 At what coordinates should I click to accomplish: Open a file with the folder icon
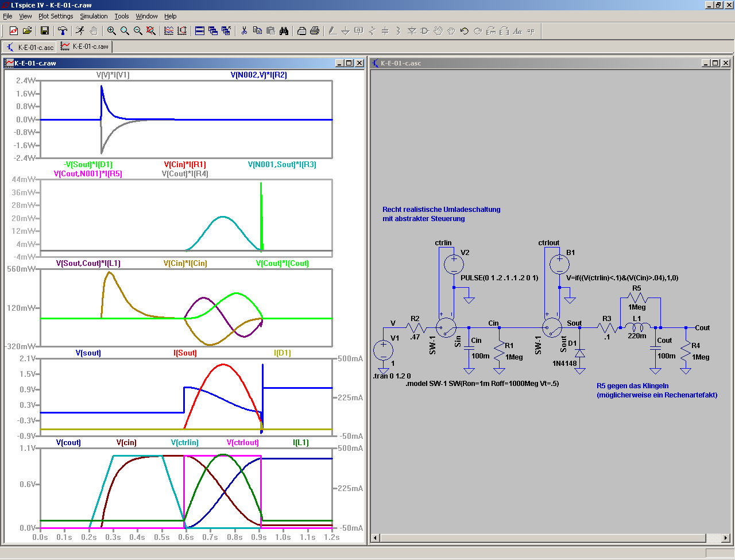(x=27, y=31)
